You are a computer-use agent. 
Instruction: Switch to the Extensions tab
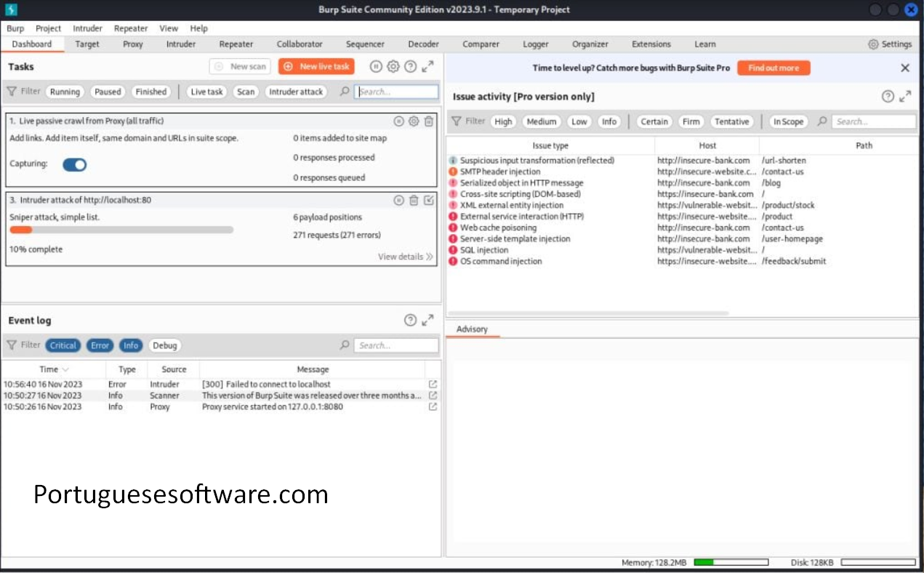click(651, 44)
